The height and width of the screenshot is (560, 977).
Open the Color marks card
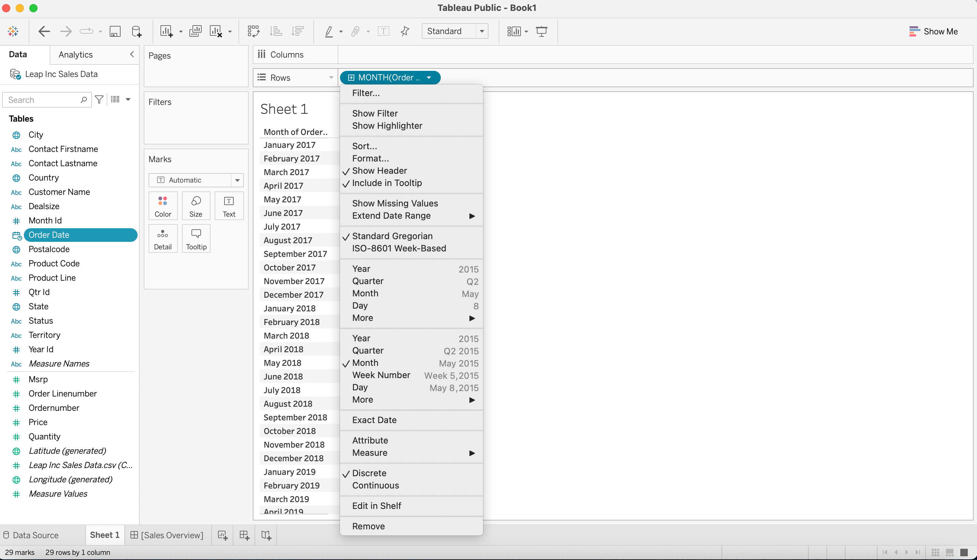(x=163, y=206)
